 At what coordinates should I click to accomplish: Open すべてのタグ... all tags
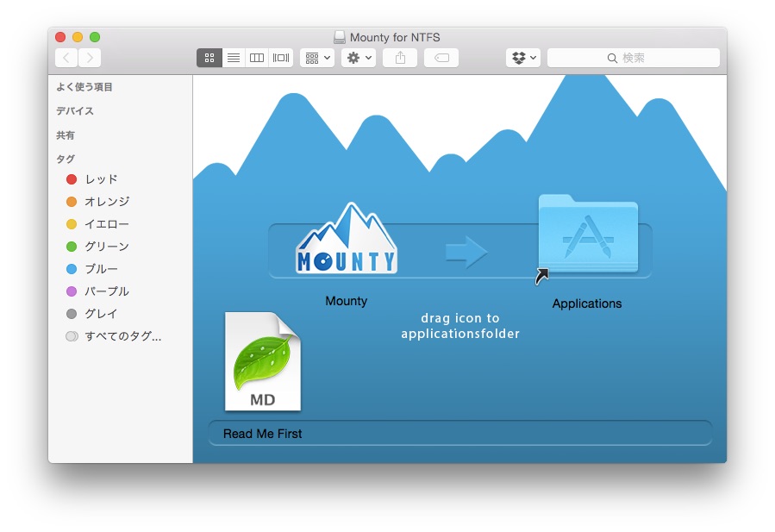coord(114,336)
